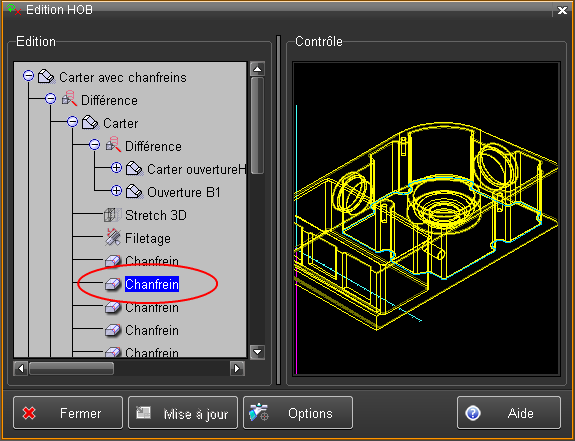Click the icon beside highlighted Chanfrein
The height and width of the screenshot is (441, 575).
tap(113, 284)
